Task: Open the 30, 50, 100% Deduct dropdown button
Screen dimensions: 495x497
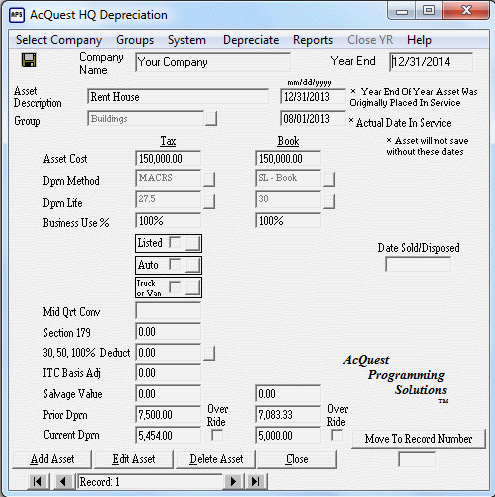Action: pyautogui.click(x=209, y=353)
